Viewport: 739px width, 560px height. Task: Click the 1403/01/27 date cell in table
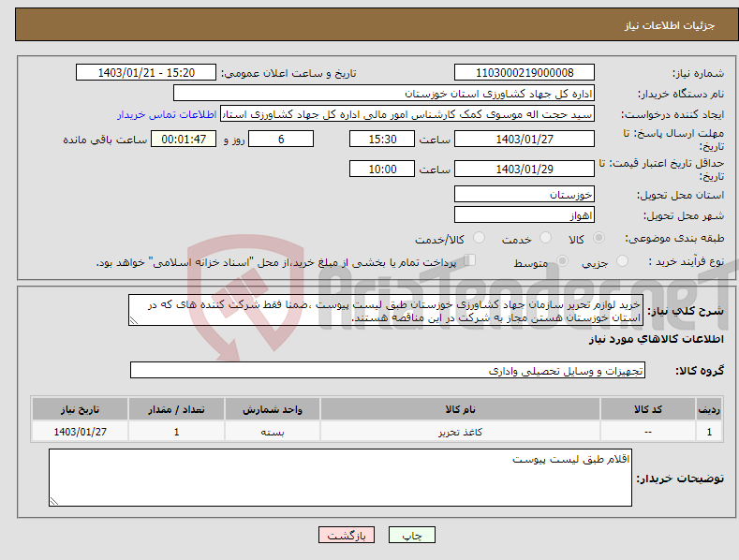[x=81, y=432]
